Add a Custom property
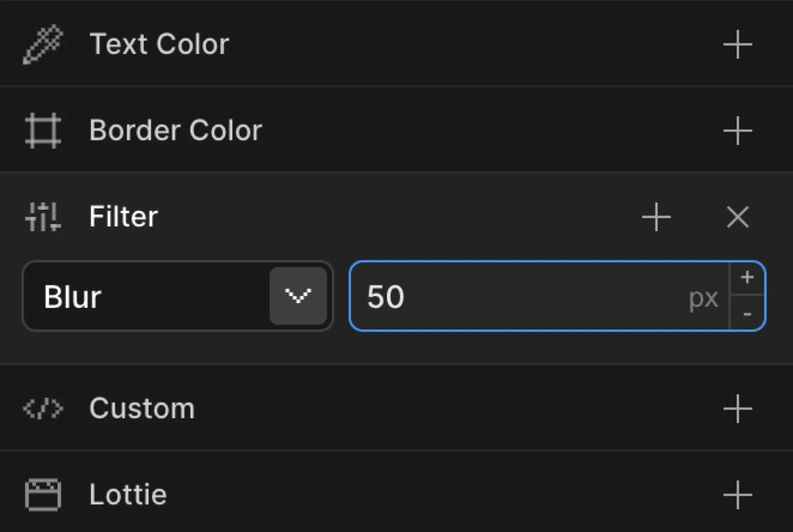 click(737, 408)
